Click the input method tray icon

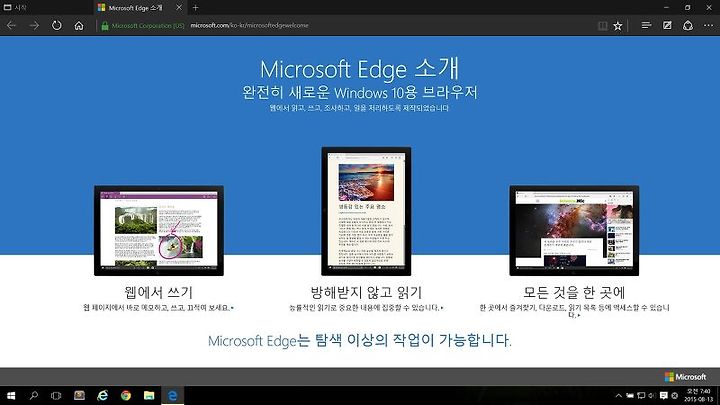[x=675, y=395]
